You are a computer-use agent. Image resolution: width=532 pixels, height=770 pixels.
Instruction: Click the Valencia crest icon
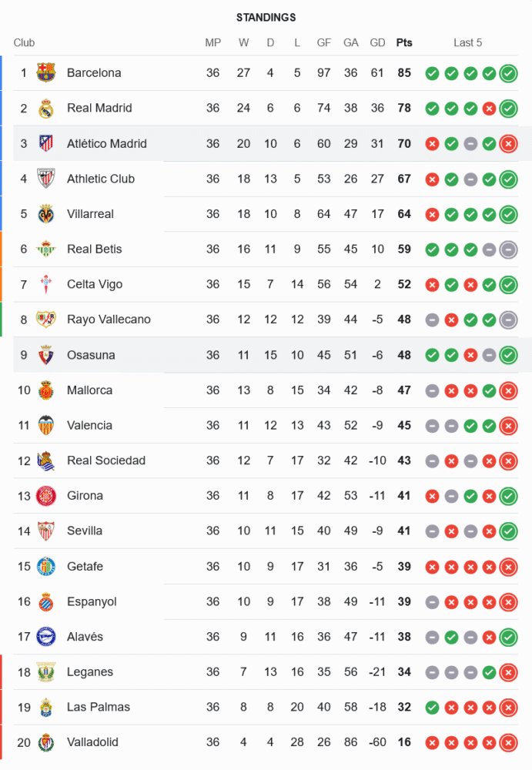(x=46, y=426)
